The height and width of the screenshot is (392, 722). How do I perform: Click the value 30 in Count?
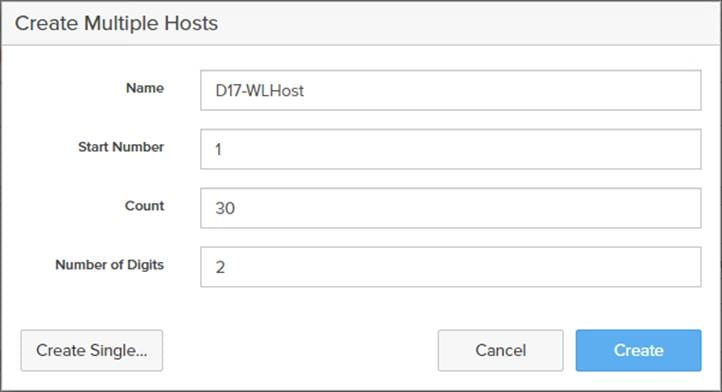tap(225, 208)
